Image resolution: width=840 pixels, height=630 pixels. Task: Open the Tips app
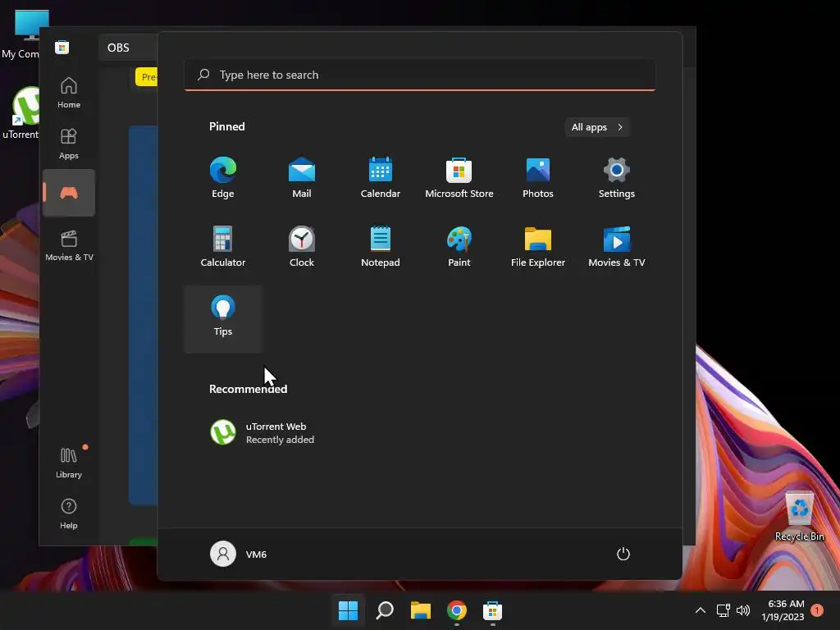[x=223, y=319]
